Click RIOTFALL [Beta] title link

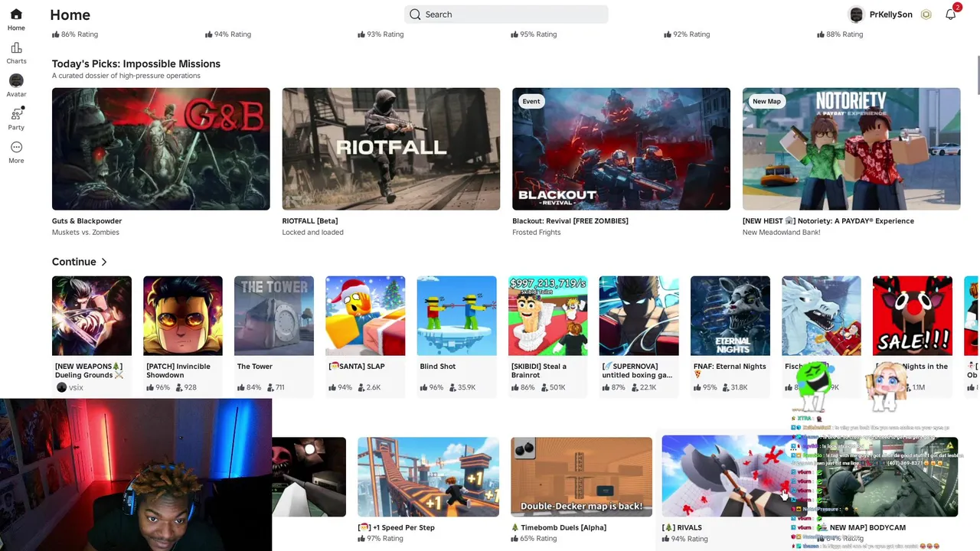pos(310,220)
